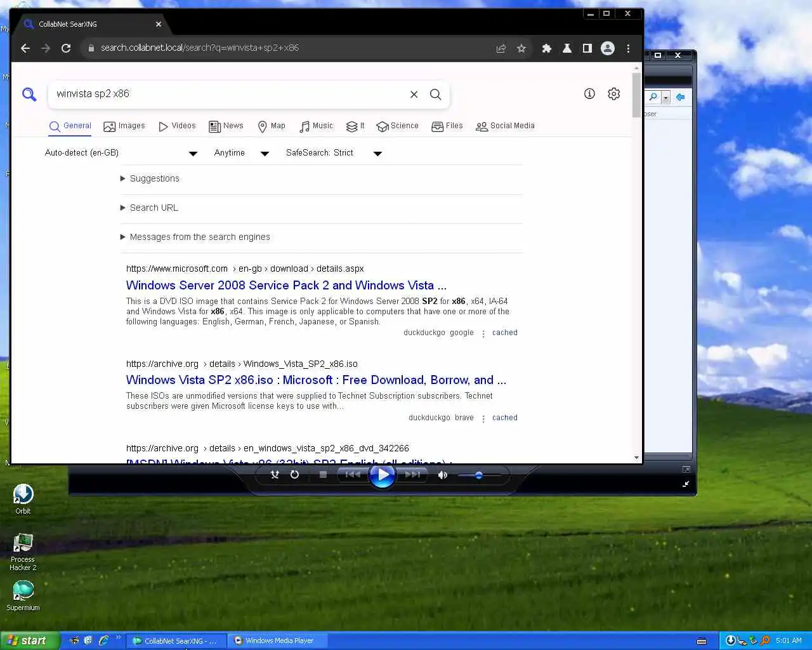Screen dimensions: 812x650
Task: Toggle the browser side panel icon
Action: coord(587,48)
